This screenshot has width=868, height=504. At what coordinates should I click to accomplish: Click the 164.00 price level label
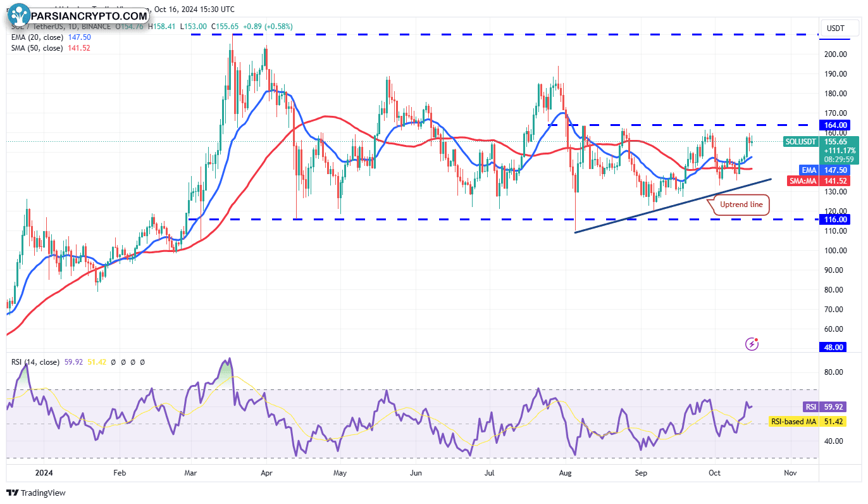tap(835, 125)
